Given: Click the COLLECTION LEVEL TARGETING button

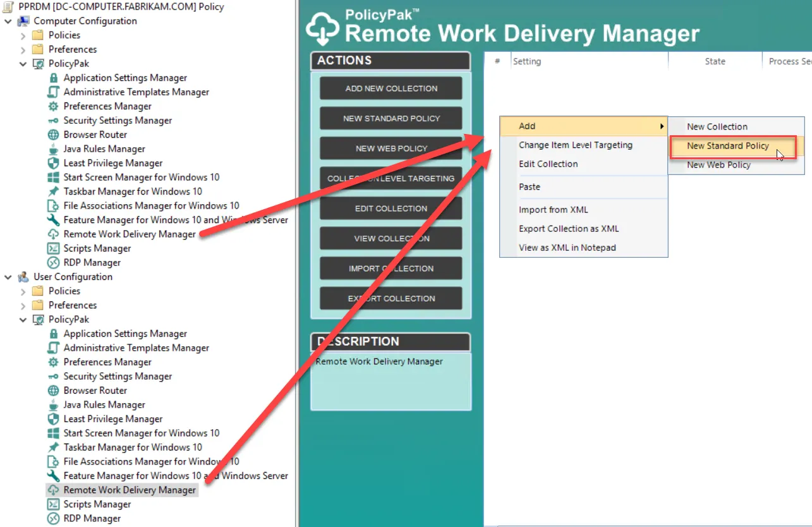Looking at the screenshot, I should (x=391, y=178).
